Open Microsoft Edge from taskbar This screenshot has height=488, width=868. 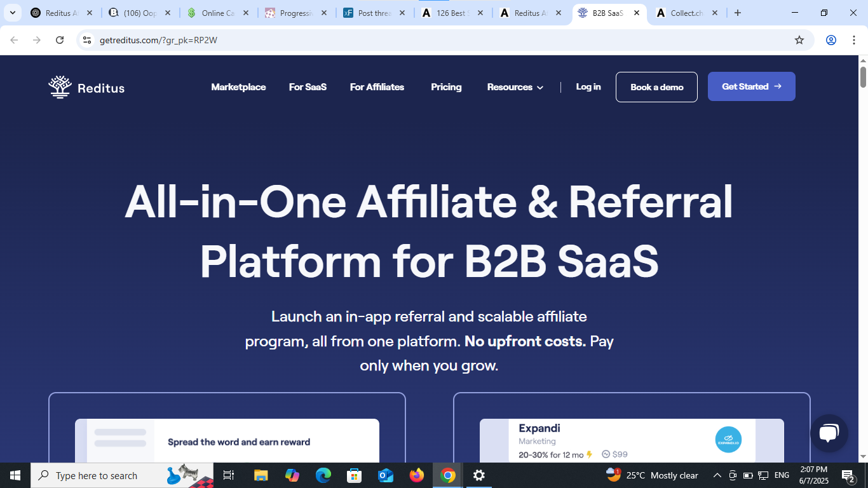[x=323, y=475]
